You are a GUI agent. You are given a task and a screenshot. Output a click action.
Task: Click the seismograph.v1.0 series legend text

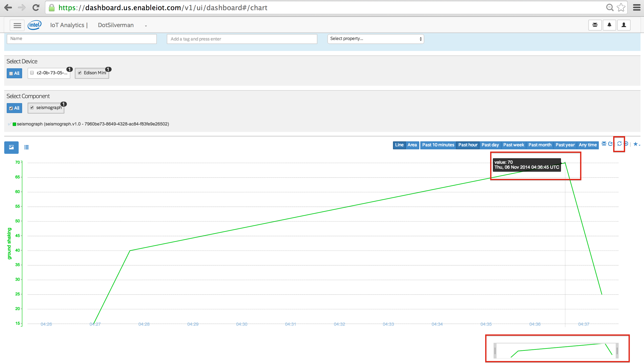click(x=93, y=124)
